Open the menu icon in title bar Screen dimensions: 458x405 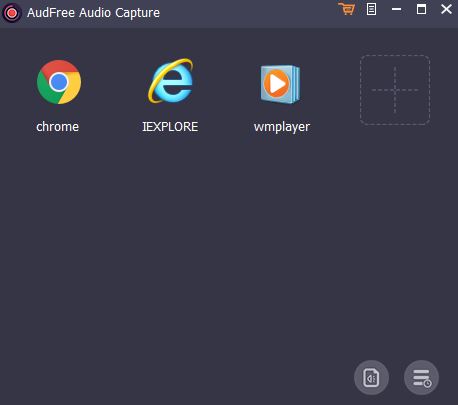(x=371, y=9)
